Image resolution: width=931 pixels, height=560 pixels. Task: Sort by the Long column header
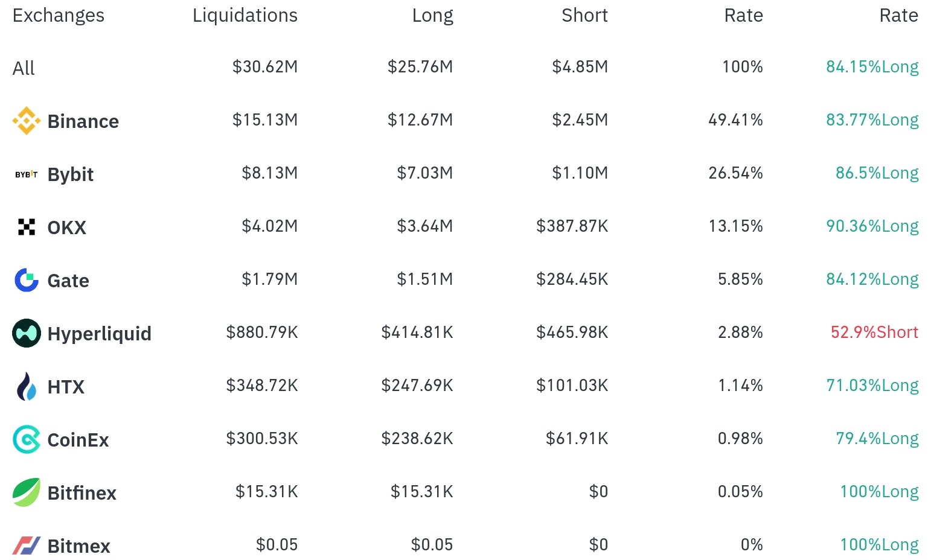432,15
